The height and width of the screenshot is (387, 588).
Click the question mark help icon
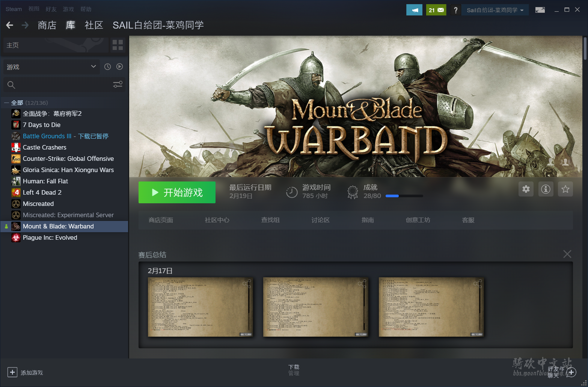click(455, 10)
